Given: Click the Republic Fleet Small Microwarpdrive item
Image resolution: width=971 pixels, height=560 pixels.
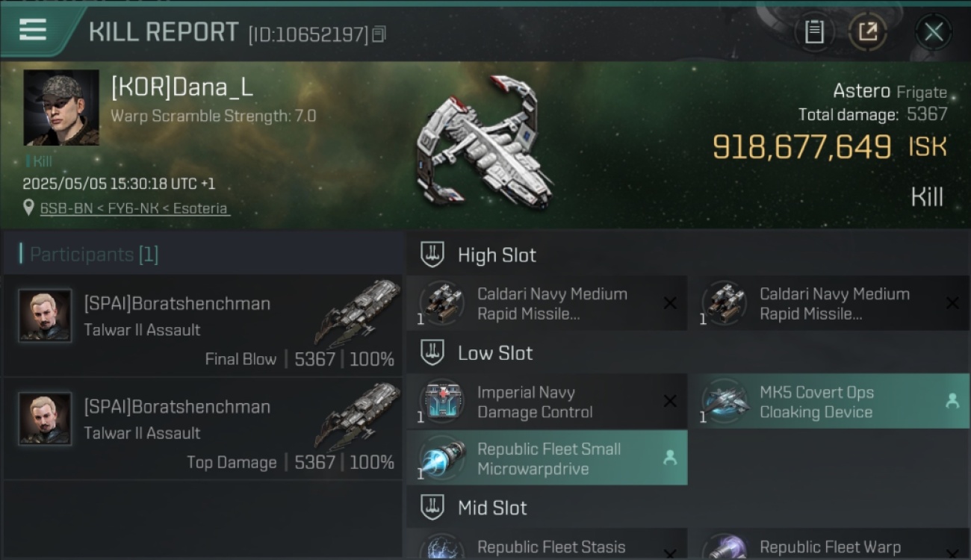Looking at the screenshot, I should pos(547,458).
